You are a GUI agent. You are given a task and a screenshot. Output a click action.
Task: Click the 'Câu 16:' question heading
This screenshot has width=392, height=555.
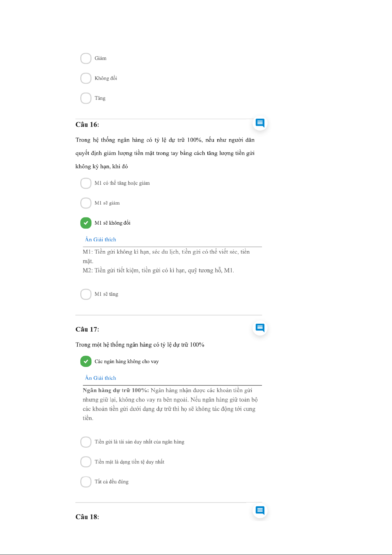coord(87,125)
